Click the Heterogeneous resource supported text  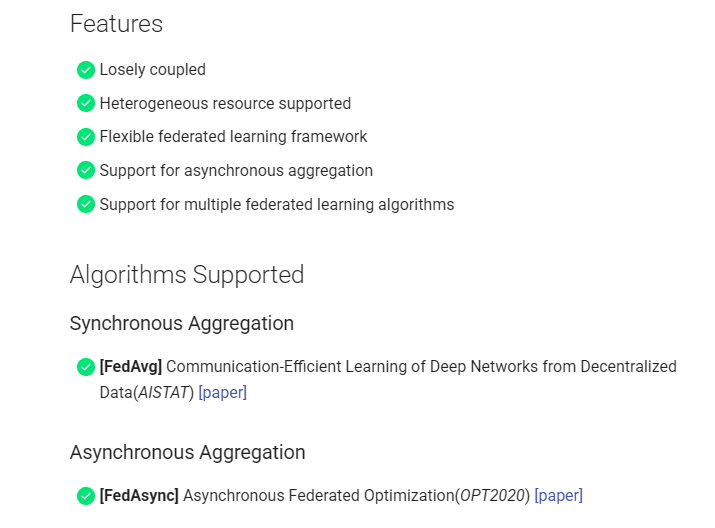click(x=225, y=103)
